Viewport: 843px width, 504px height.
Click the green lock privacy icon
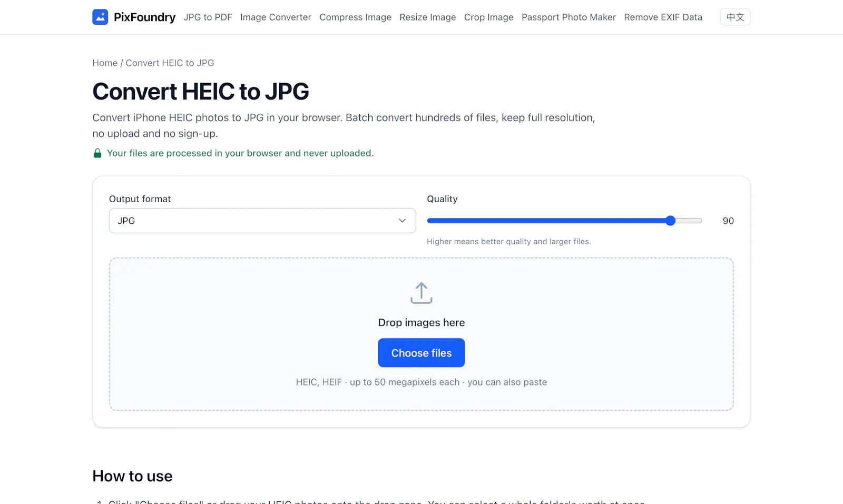97,153
